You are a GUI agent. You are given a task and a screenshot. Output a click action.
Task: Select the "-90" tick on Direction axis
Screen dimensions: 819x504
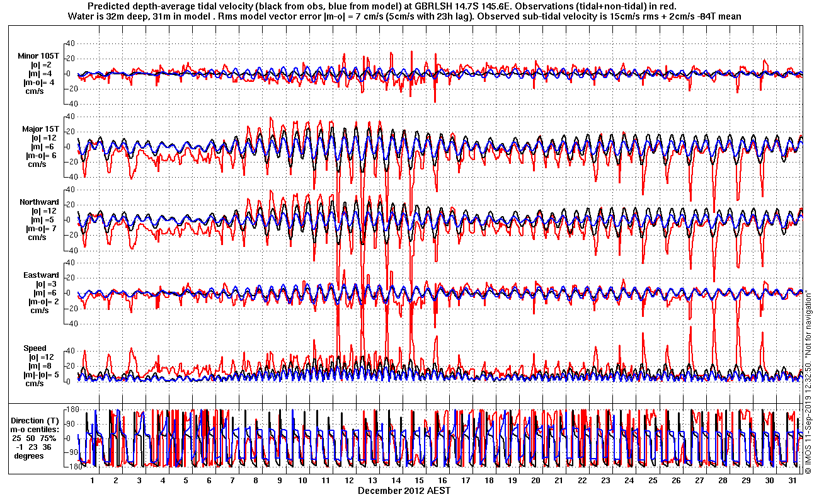point(71,452)
